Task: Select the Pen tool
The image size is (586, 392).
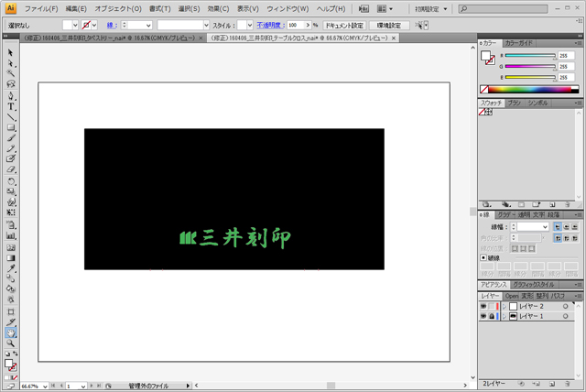Action: [x=10, y=96]
